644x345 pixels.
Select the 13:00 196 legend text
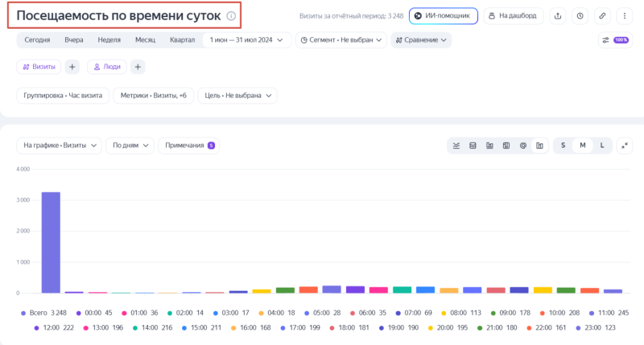pos(108,328)
